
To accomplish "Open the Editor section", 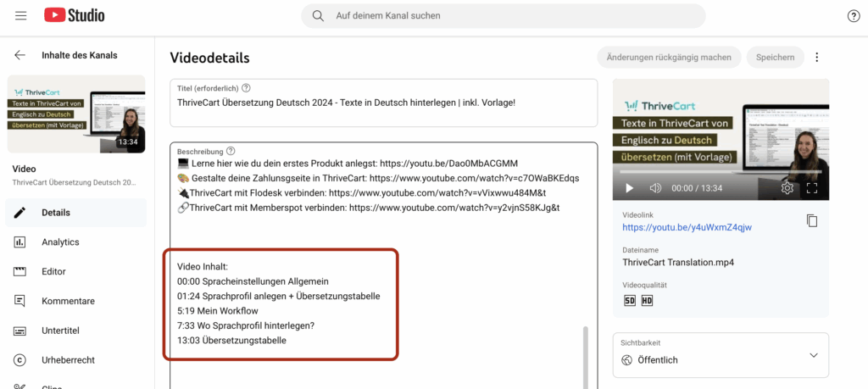I will (x=75, y=272).
